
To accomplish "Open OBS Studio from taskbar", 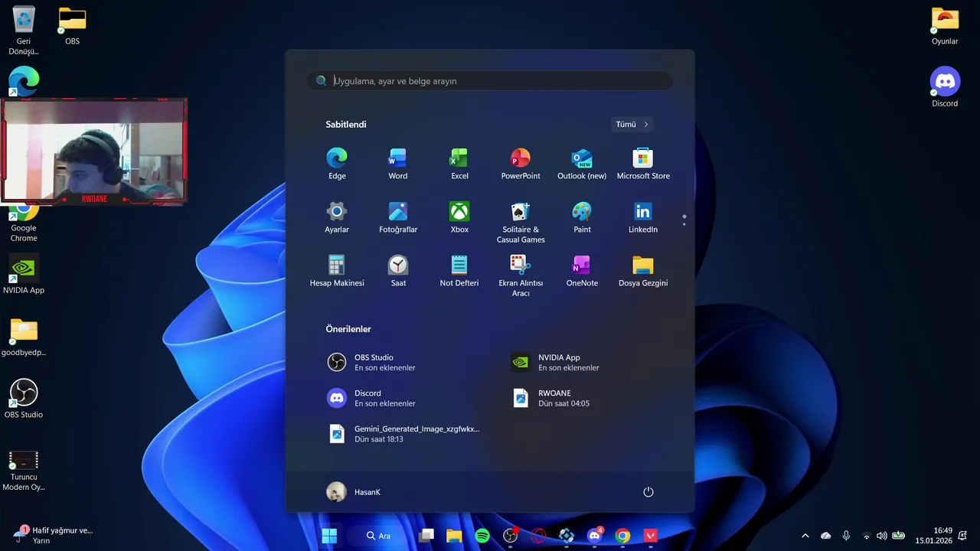I will click(x=511, y=536).
